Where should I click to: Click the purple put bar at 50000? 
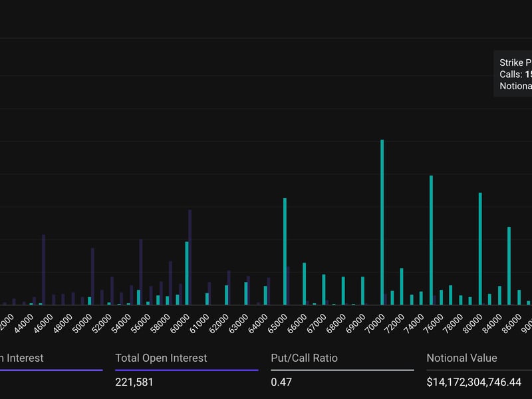92,276
